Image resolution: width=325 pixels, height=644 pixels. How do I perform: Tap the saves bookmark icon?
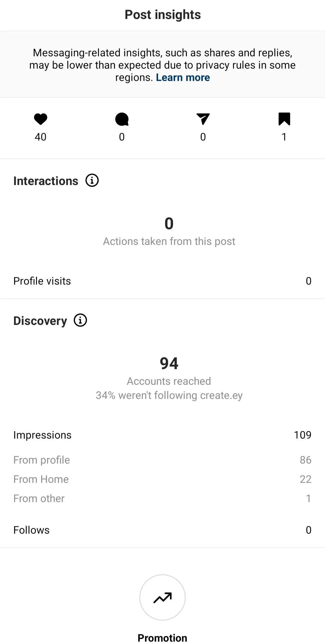click(x=284, y=119)
